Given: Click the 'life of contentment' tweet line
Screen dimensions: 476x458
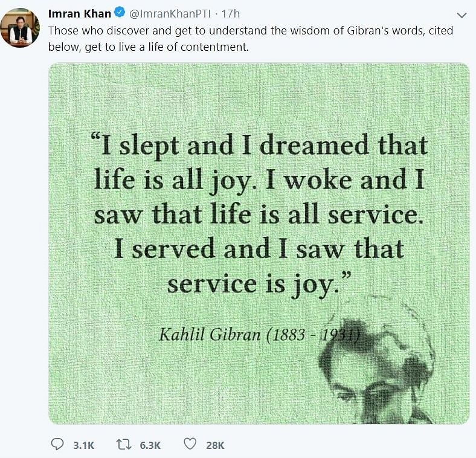Looking at the screenshot, I should click(149, 47).
